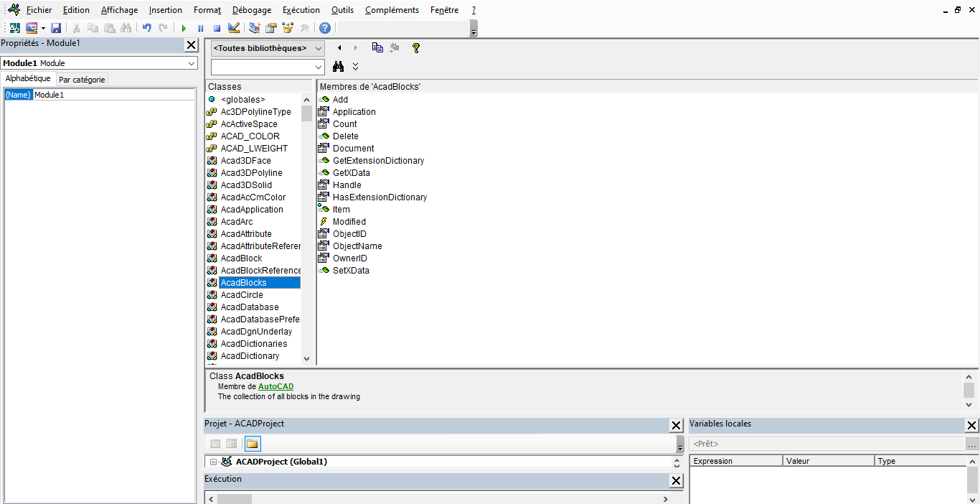Screen dimensions: 980x504
Task: Switch to the Alphabétique tab
Action: click(28, 79)
